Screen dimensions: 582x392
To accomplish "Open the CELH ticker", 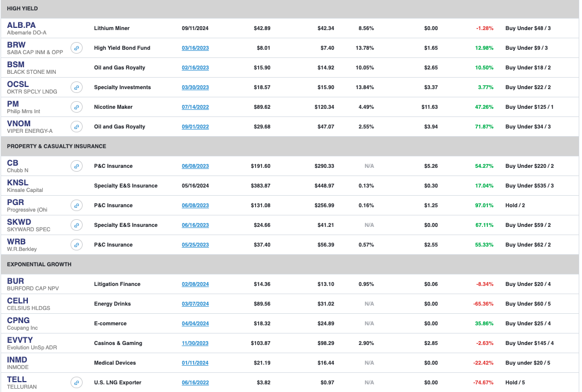I will pos(18,301).
